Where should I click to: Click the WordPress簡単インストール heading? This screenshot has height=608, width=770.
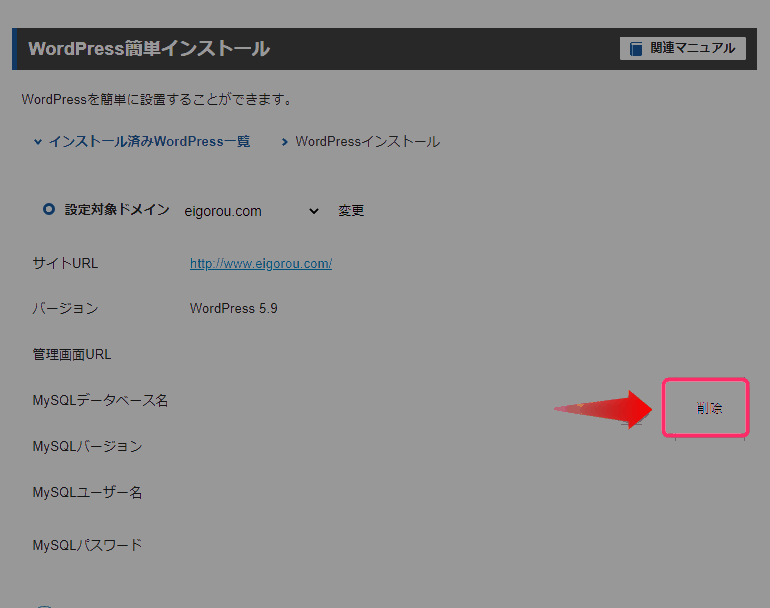pyautogui.click(x=149, y=49)
